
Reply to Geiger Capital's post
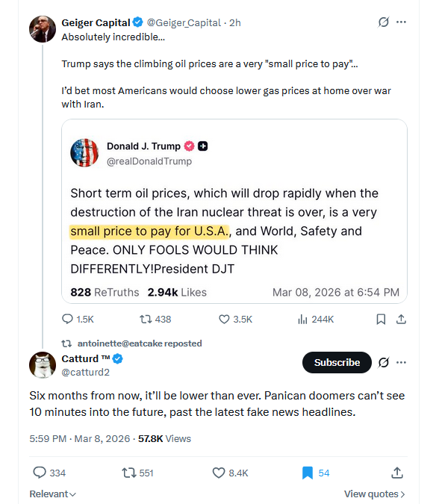point(78,319)
